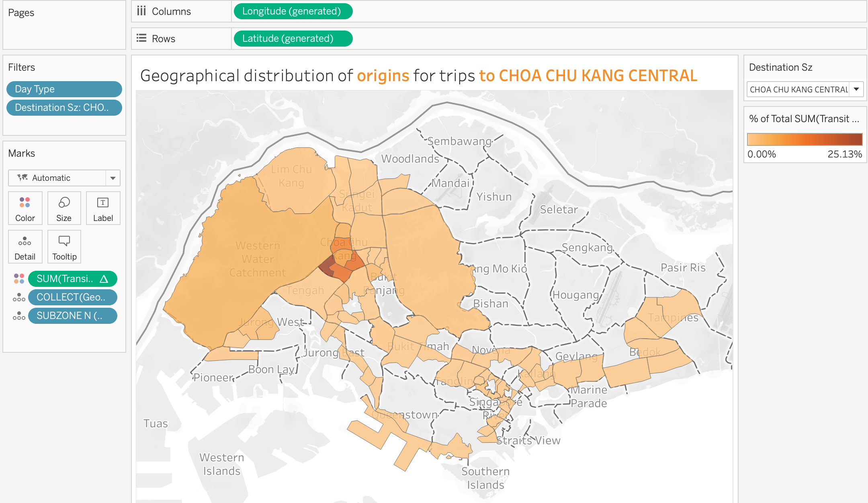Screen dimensions: 868x503
Task: Open the Size marks card
Action: click(64, 208)
